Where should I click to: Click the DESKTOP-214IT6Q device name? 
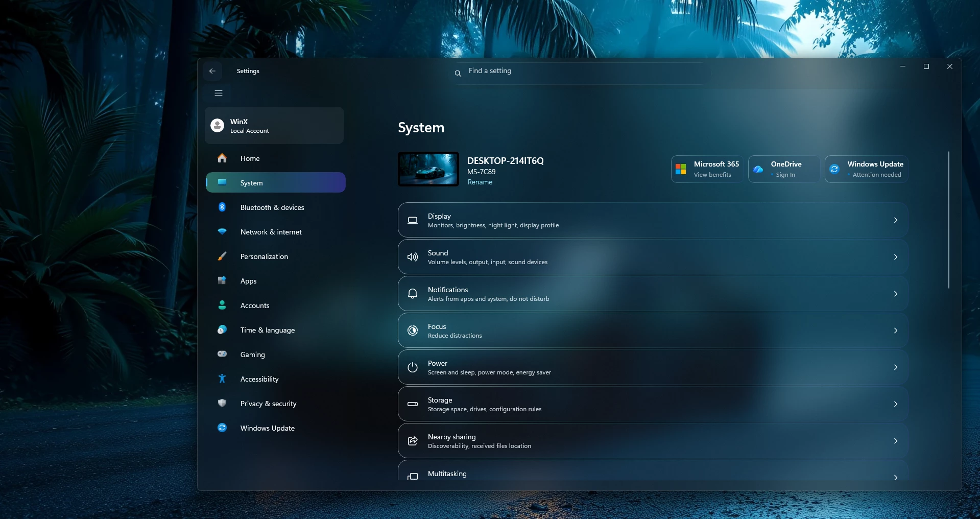pos(506,161)
